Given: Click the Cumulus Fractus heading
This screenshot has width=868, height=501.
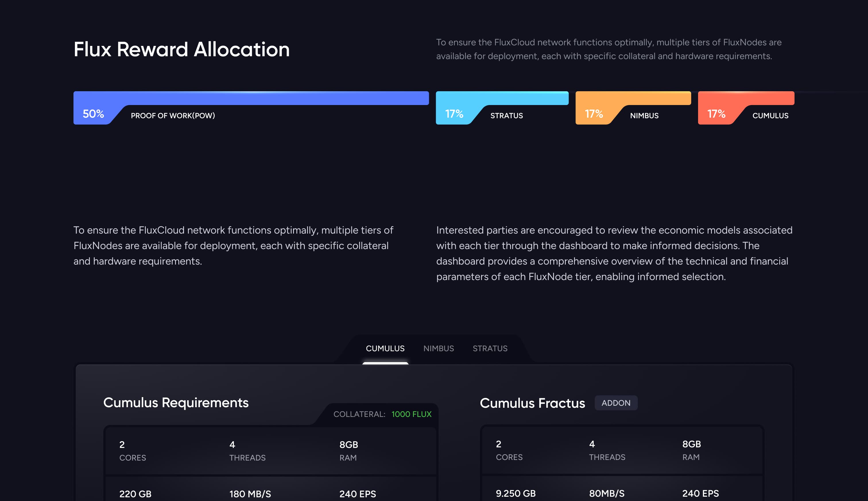Looking at the screenshot, I should 532,403.
